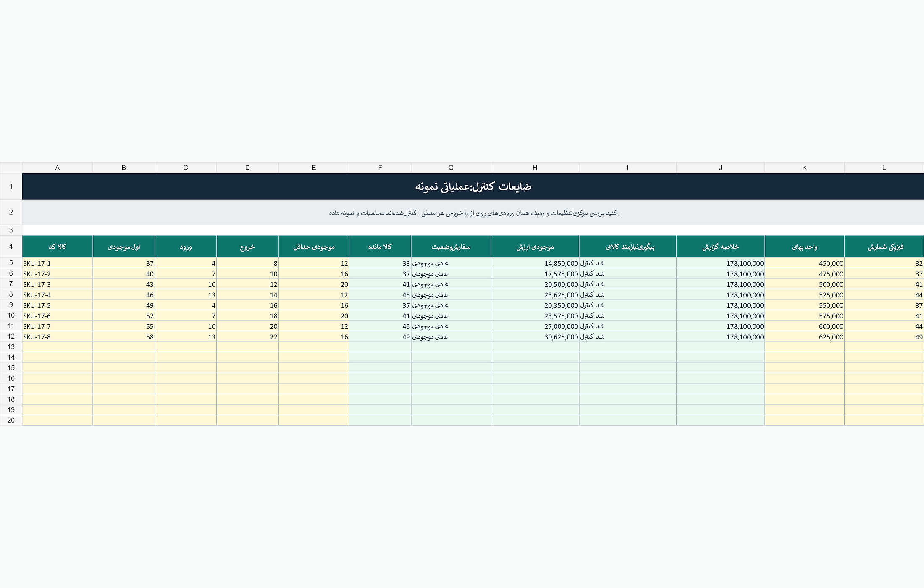
Task: Click unit price 475,000
Action: click(804, 273)
